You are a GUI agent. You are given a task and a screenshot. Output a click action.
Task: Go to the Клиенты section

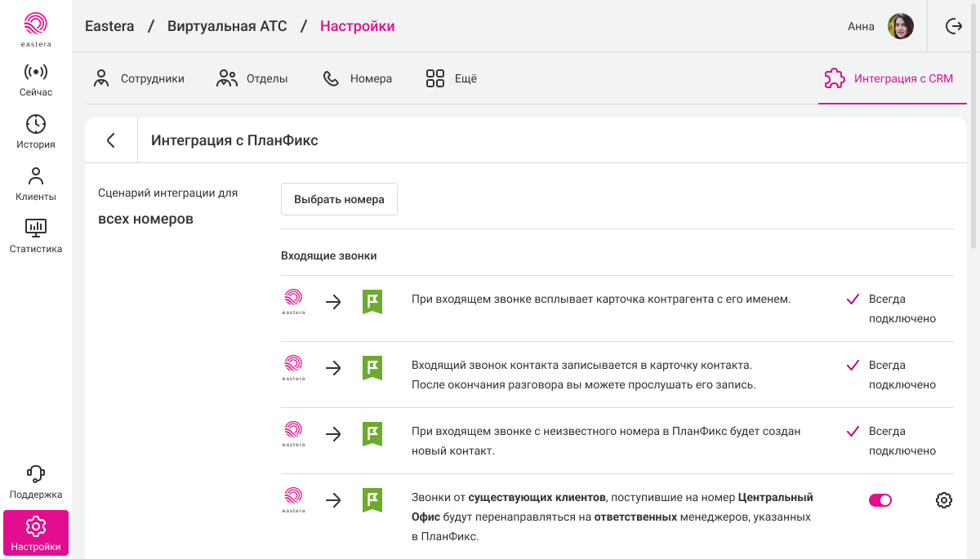coord(36,184)
